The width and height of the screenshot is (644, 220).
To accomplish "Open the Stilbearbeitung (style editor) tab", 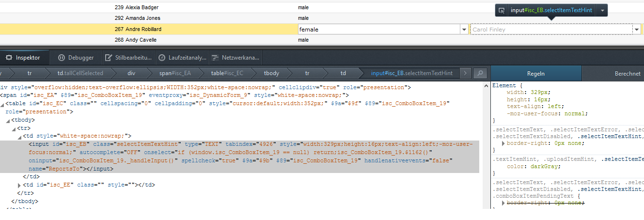I will (x=129, y=58).
